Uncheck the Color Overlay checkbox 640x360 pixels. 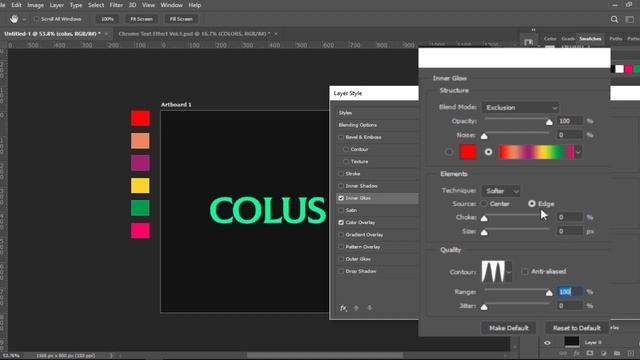[x=341, y=223]
